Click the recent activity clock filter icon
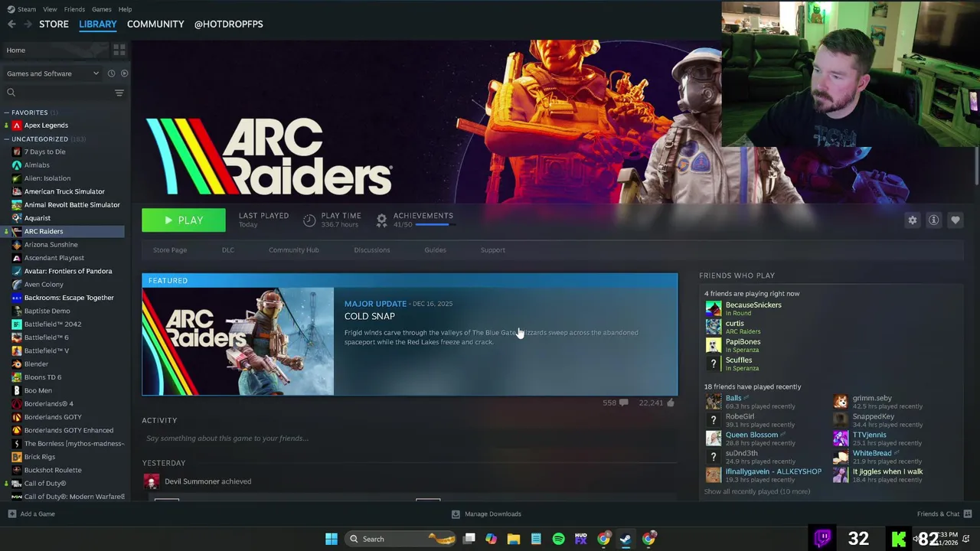 point(111,73)
